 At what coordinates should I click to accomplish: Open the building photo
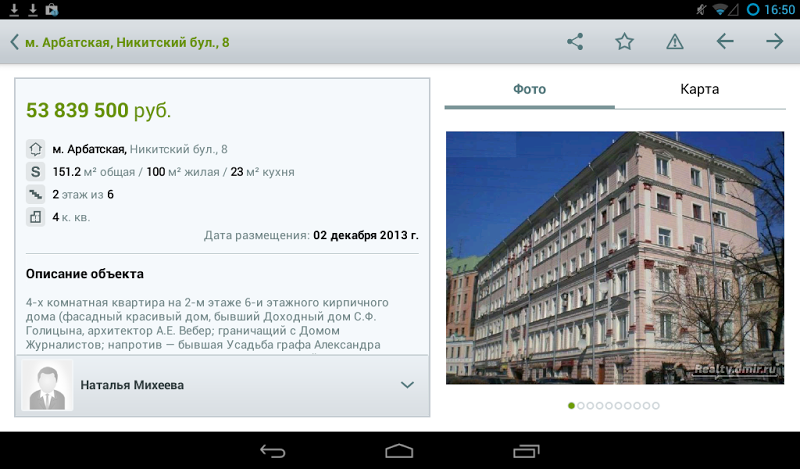point(615,258)
